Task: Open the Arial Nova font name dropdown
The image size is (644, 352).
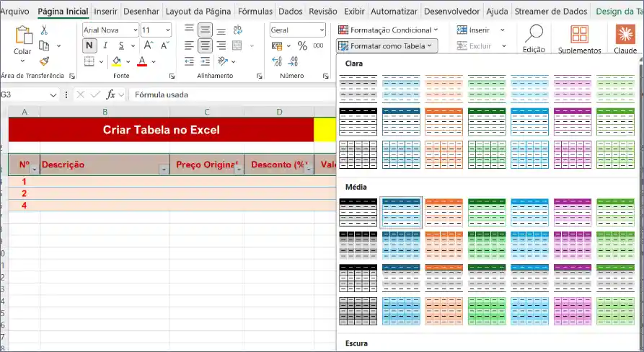Action: pos(135,30)
